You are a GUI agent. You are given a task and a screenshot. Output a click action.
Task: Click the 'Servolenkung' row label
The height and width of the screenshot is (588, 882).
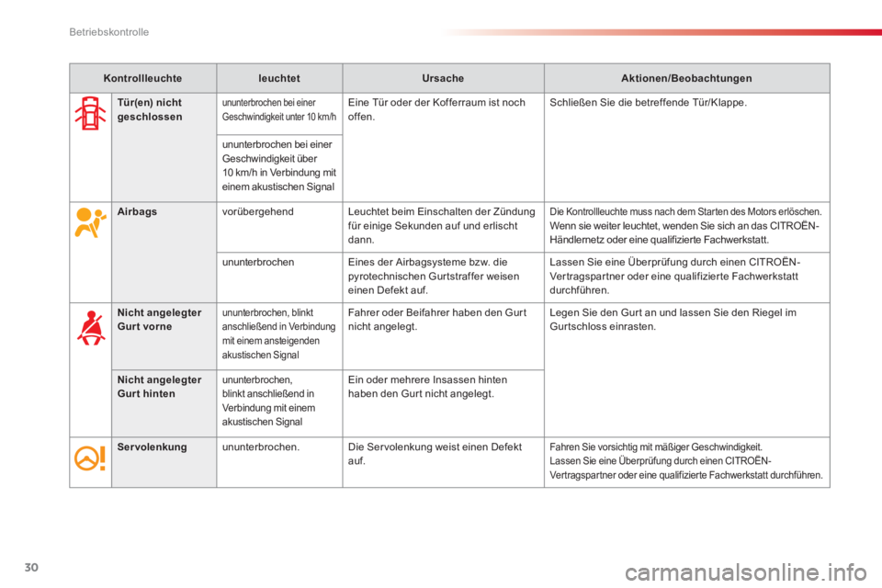tap(152, 447)
